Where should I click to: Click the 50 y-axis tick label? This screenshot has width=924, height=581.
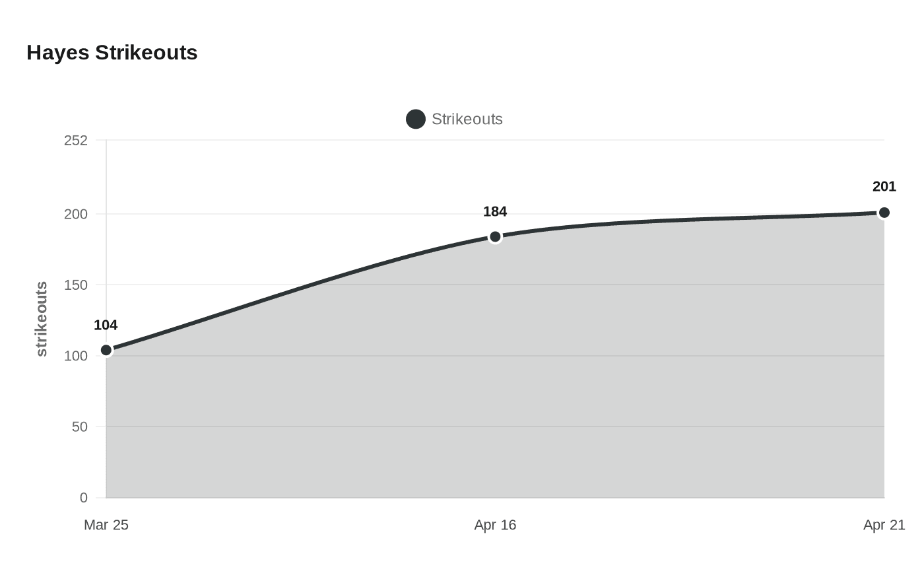(x=79, y=427)
